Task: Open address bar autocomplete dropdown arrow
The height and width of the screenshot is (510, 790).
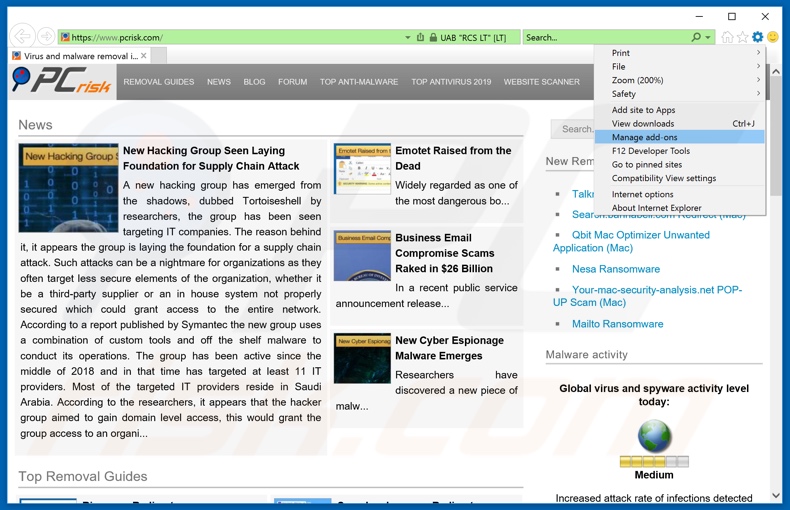Action: 408,38
